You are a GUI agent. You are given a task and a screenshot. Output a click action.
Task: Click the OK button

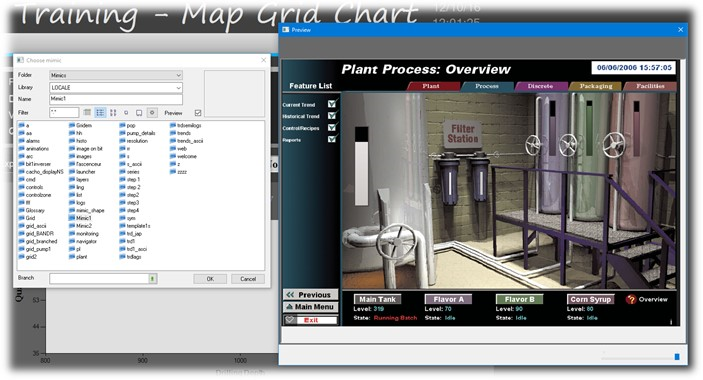(210, 279)
